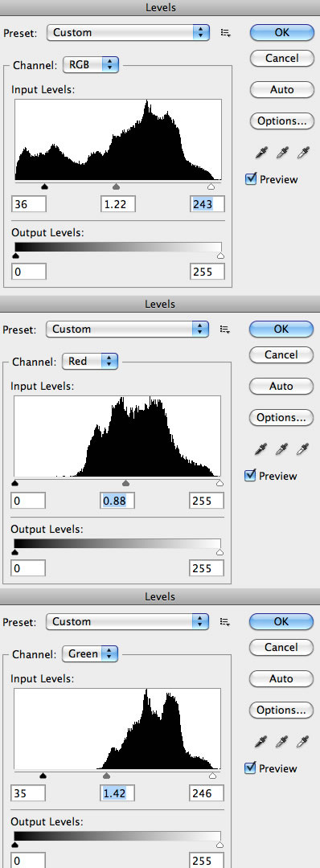
Task: Click the Red channel histogram
Action: pyautogui.click(x=117, y=436)
